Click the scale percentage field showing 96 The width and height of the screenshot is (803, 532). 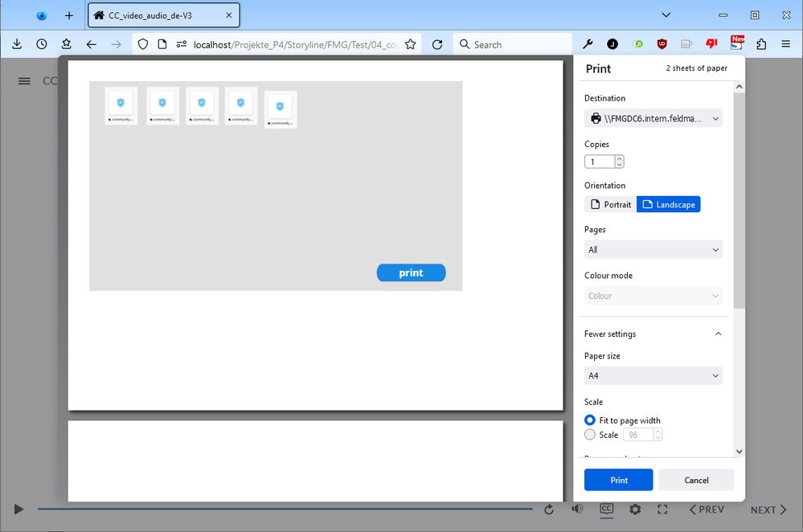point(638,435)
